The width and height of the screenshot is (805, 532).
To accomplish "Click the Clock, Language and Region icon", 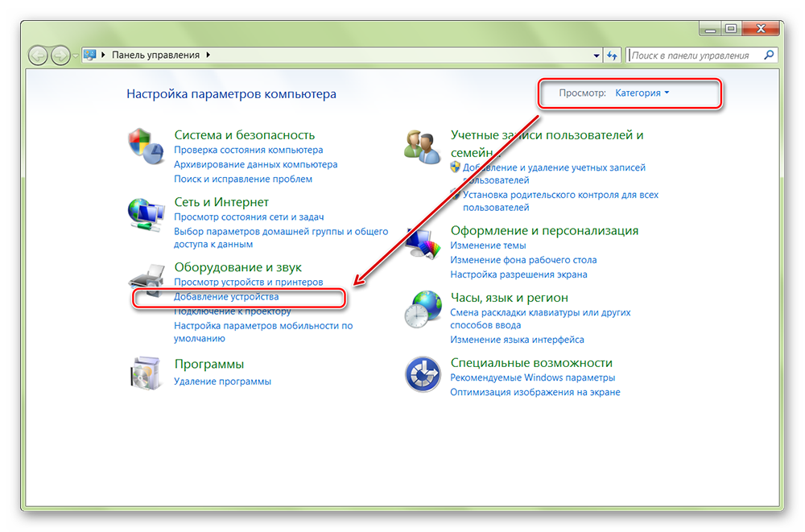I will [422, 307].
